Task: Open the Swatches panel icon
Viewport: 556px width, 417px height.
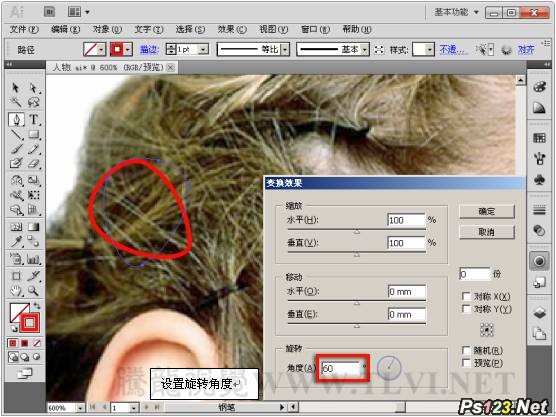Action: (x=539, y=138)
